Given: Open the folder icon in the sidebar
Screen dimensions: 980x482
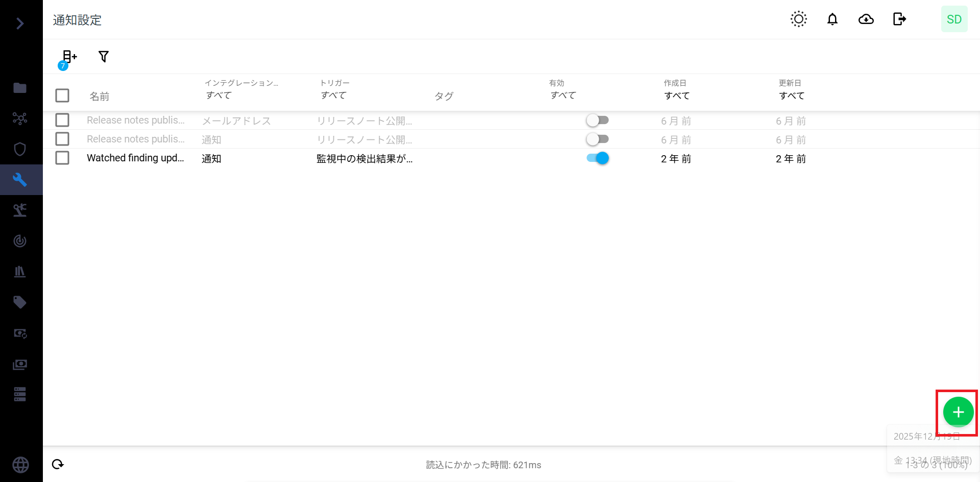Looking at the screenshot, I should coord(20,87).
